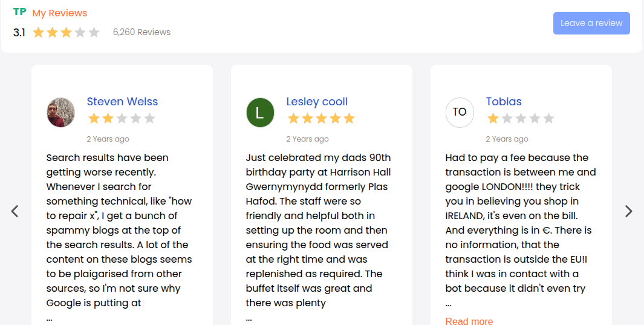Expand Tobias's review with Read more
Screen dimensions: 644x325
coord(469,321)
